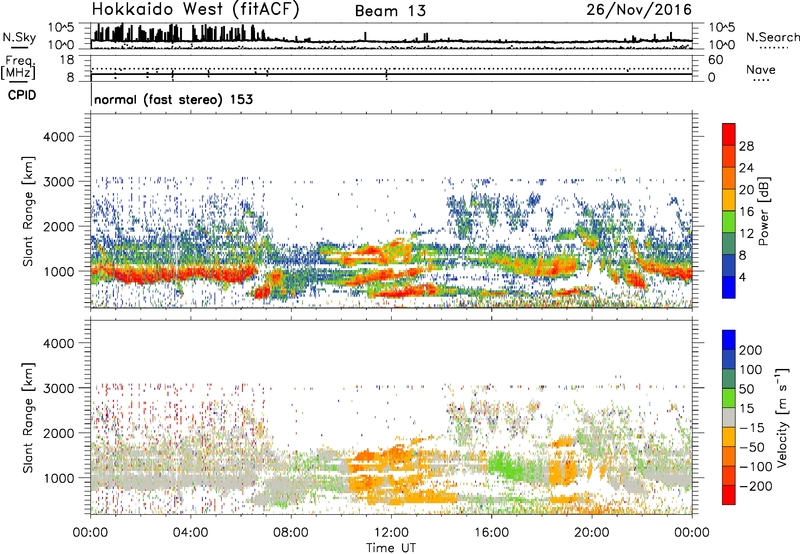
Task: Click the "50" tick on Velocity colorbar
Action: [x=746, y=389]
